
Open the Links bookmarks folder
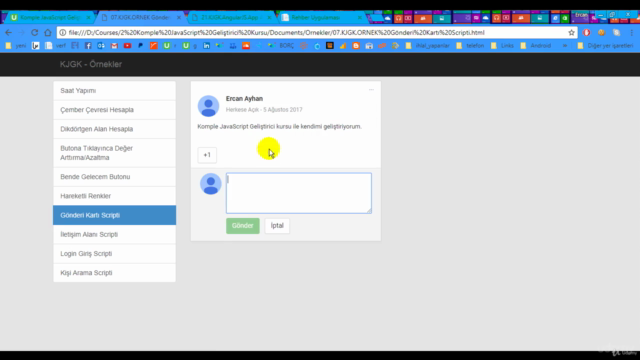(x=502, y=46)
